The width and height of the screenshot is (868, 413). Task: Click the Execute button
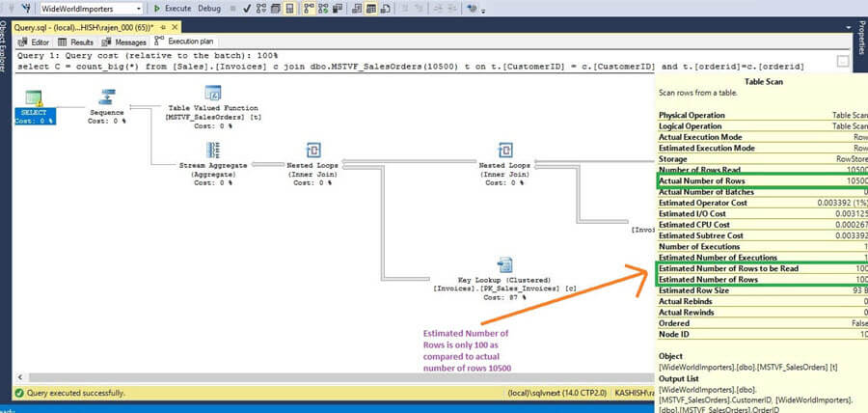[173, 9]
